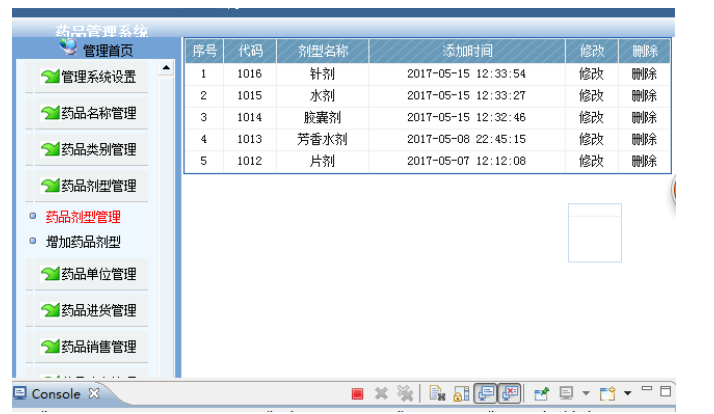Expand 药品名称管理 menu
Screen dimensions: 714x414
pyautogui.click(x=92, y=113)
